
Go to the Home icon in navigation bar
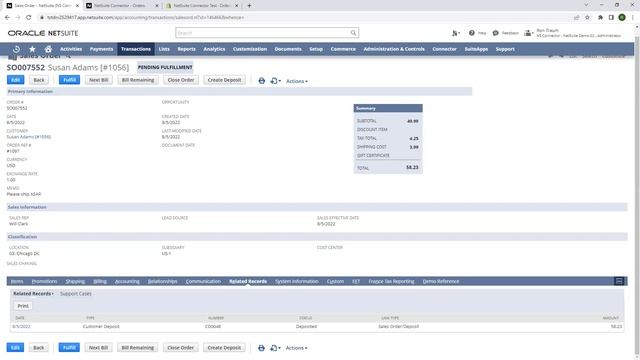tap(48, 49)
